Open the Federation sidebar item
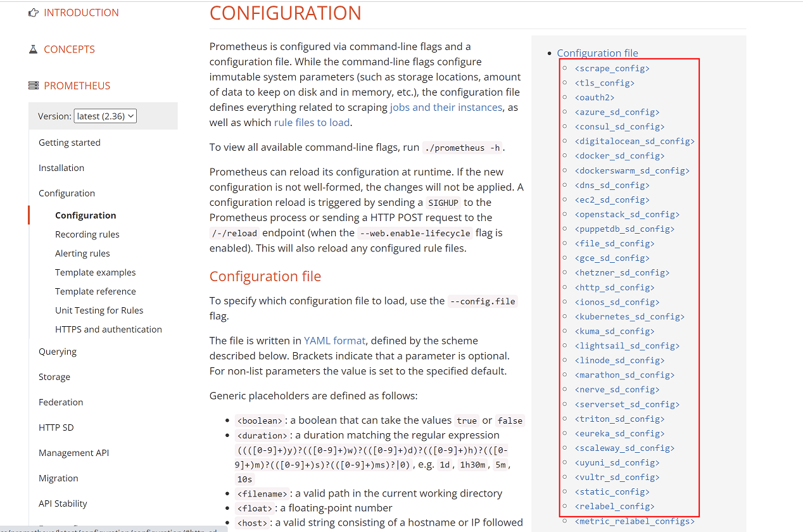The image size is (803, 532). pyautogui.click(x=61, y=402)
